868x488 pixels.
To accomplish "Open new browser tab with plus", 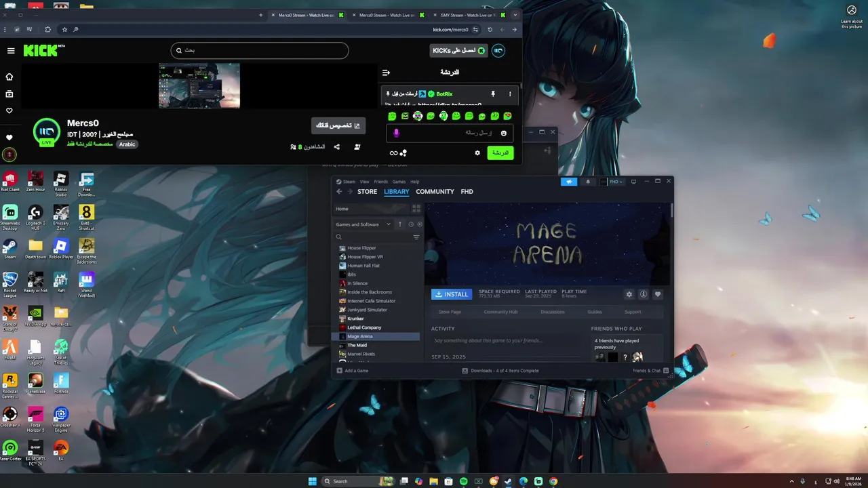I will pos(260,15).
